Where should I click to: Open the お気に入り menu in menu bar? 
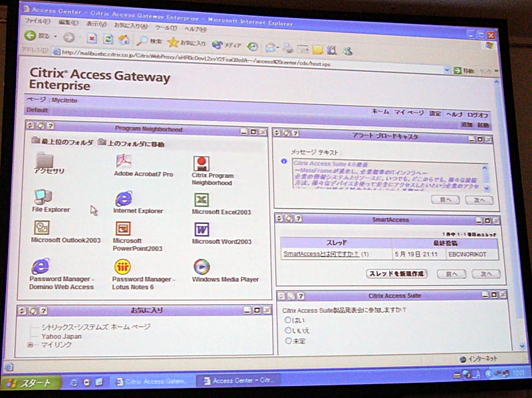point(130,26)
